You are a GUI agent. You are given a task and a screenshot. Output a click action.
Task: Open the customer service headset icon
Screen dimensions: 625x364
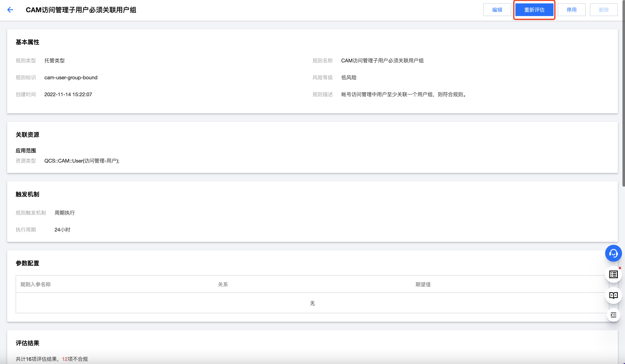tap(613, 253)
